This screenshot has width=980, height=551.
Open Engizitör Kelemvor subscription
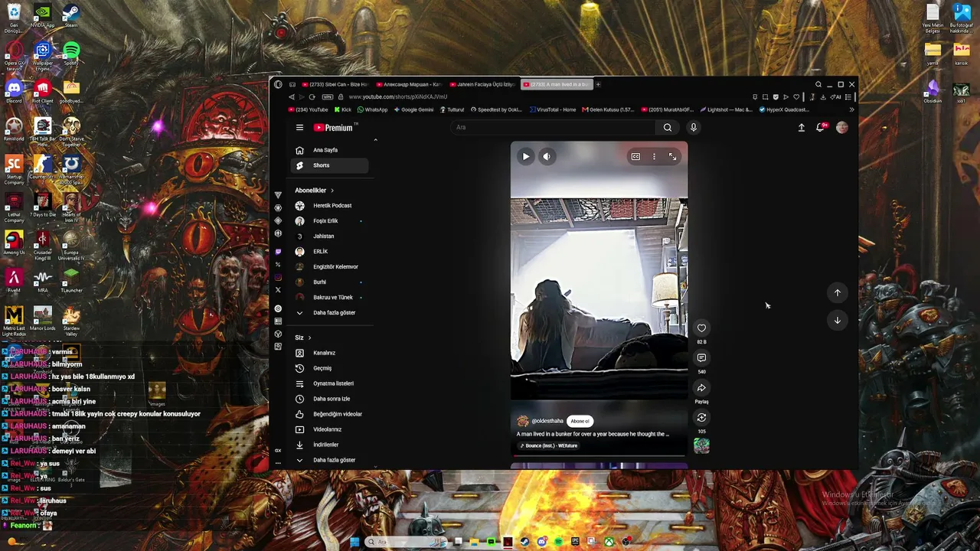pyautogui.click(x=331, y=267)
